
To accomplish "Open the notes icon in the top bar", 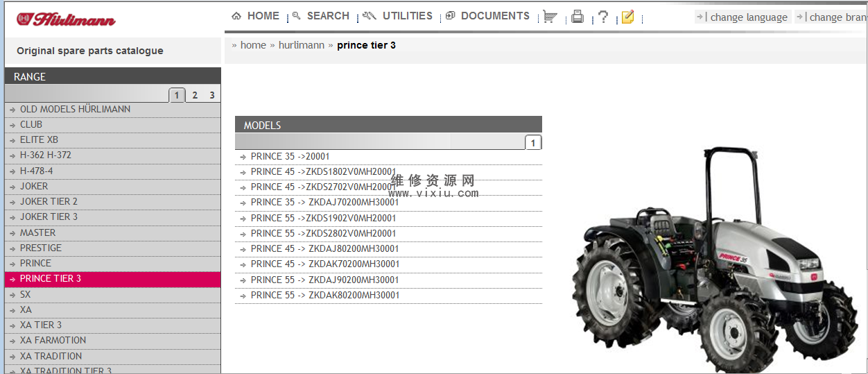I will point(628,17).
